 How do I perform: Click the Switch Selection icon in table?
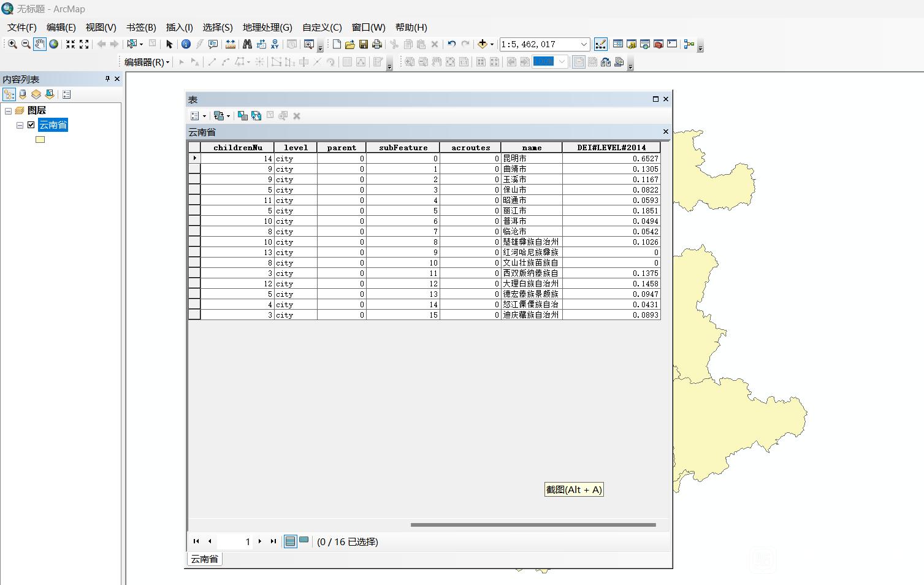pyautogui.click(x=256, y=116)
